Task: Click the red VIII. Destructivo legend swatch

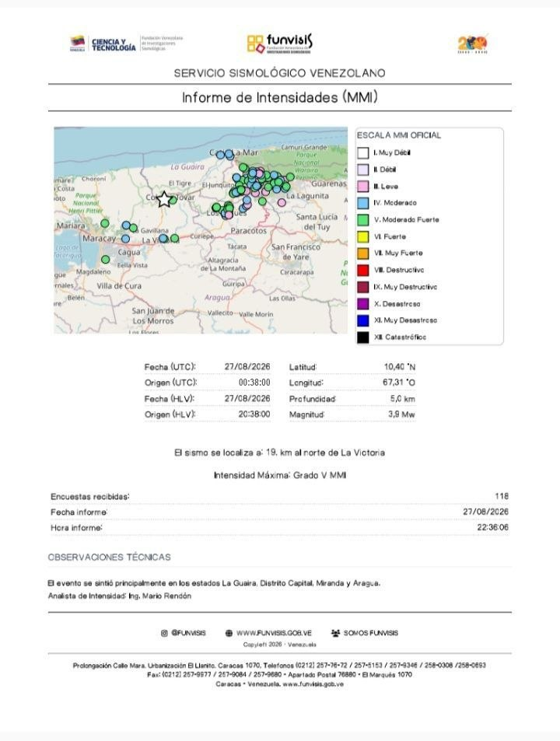Action: pos(363,271)
